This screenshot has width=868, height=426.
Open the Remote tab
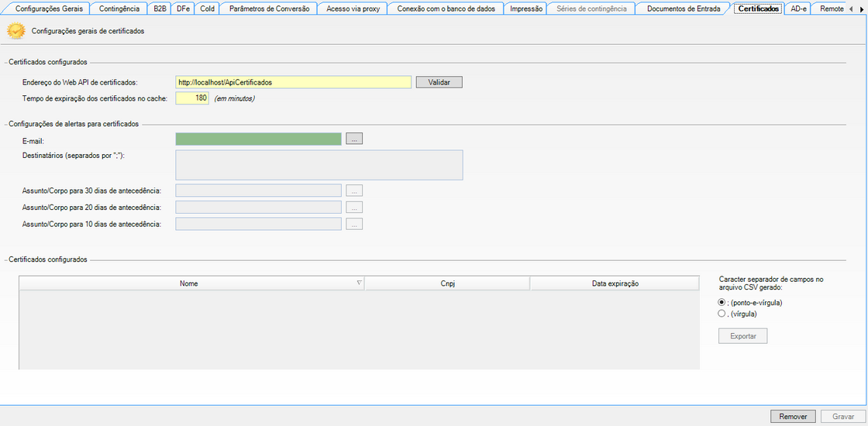[832, 9]
